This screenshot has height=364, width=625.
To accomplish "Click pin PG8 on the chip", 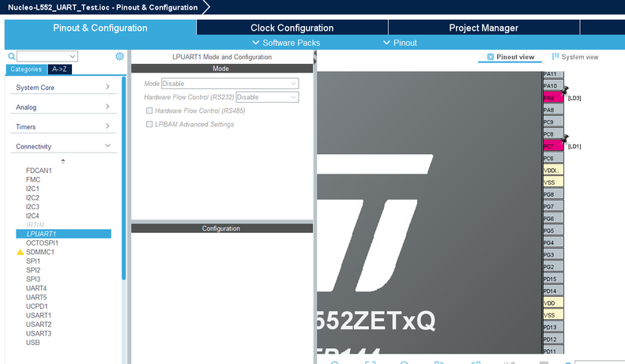I will click(553, 194).
